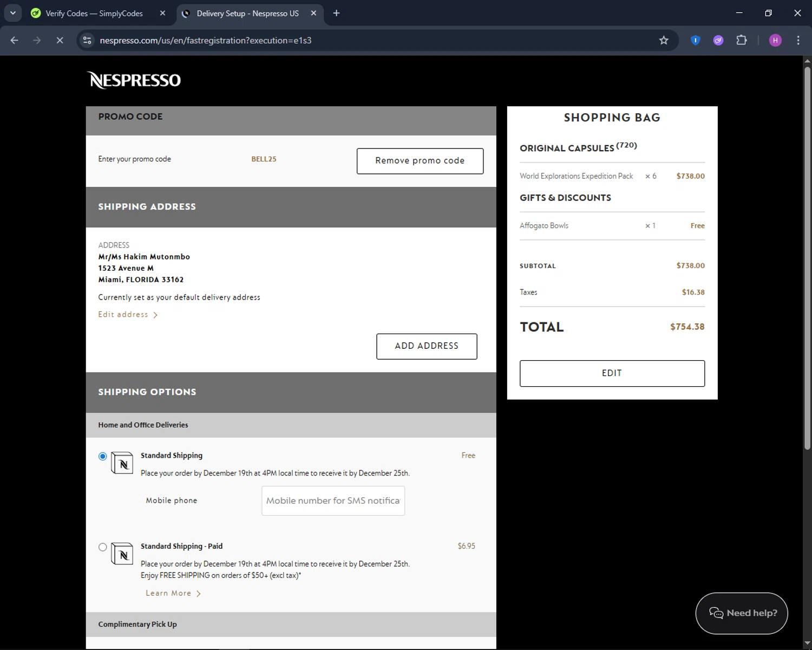Image resolution: width=812 pixels, height=650 pixels.
Task: Select the Delivery Setup - Nespresso US tab
Action: click(x=247, y=13)
